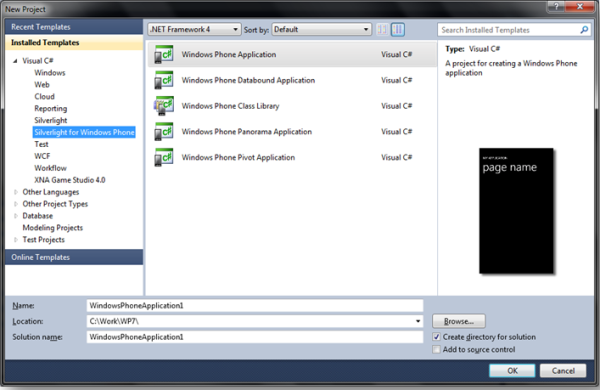This screenshot has width=600, height=390.
Task: Expand the Test Projects node
Action: 16,240
